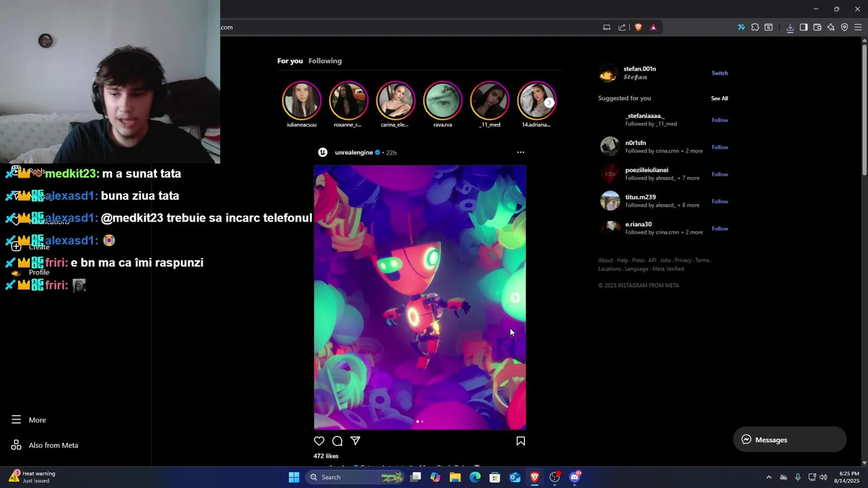Open the Messenger Messages floating button
Screen dimensions: 868x488
tap(789, 440)
